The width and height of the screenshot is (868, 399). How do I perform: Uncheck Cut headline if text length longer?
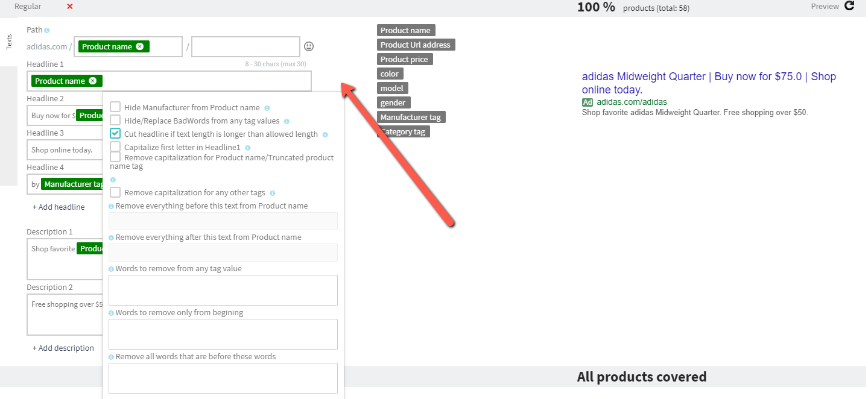[115, 134]
